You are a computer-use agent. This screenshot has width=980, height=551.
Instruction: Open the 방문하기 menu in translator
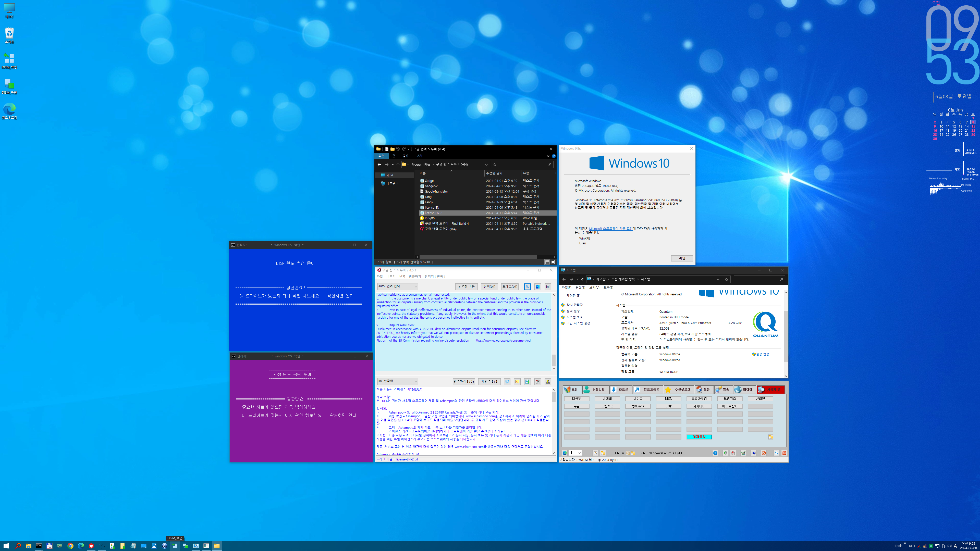(415, 277)
